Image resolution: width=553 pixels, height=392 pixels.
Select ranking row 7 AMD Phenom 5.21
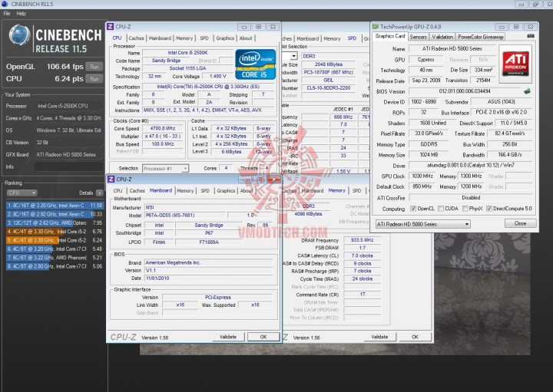tap(55, 258)
